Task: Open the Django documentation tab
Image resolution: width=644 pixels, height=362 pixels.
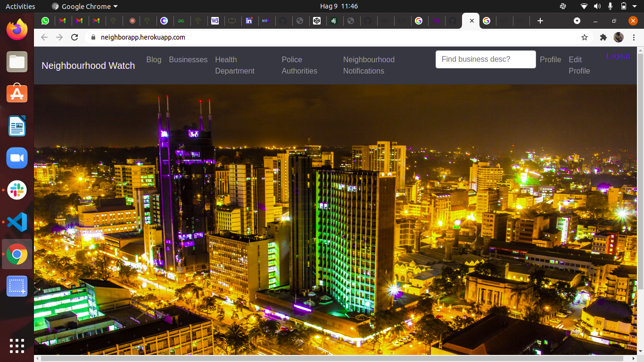Action: coord(334,21)
